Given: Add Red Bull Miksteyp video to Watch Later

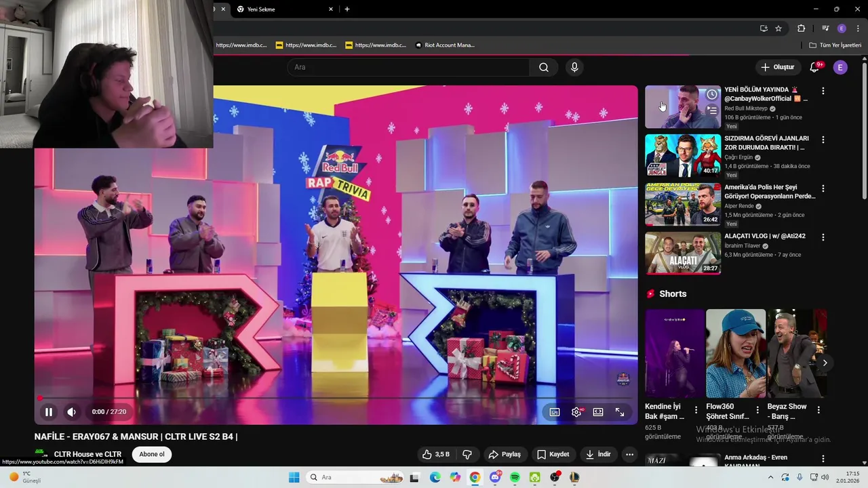Looking at the screenshot, I should 711,94.
